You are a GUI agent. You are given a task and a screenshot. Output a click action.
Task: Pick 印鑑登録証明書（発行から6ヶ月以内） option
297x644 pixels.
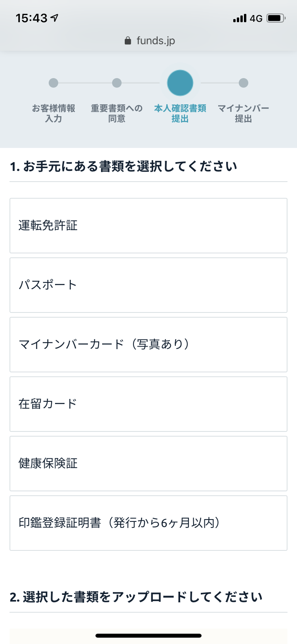(148, 523)
